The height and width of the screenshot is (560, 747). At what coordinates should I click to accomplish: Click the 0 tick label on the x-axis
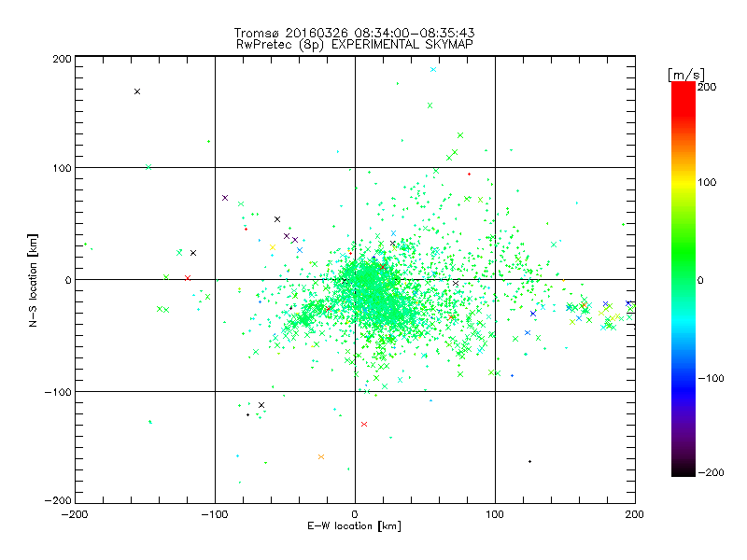355,515
